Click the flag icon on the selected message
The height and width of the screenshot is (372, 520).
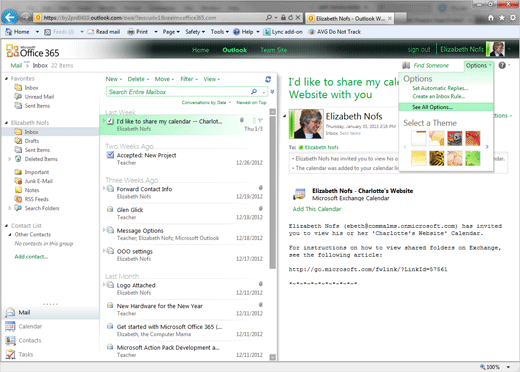pyautogui.click(x=260, y=121)
